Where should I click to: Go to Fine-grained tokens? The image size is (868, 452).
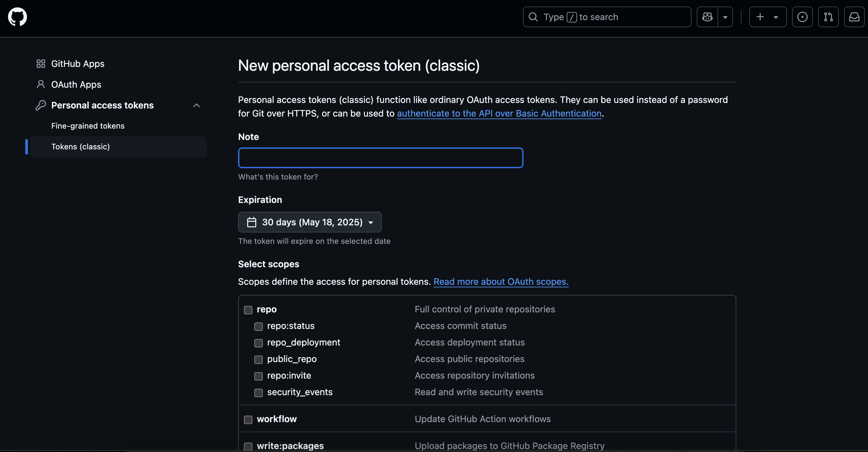[x=88, y=126]
